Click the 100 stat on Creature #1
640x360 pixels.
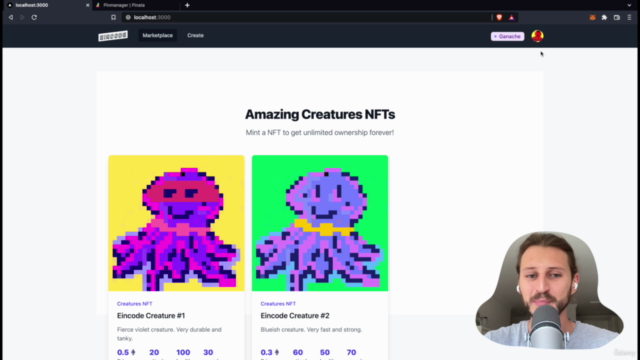(x=183, y=352)
